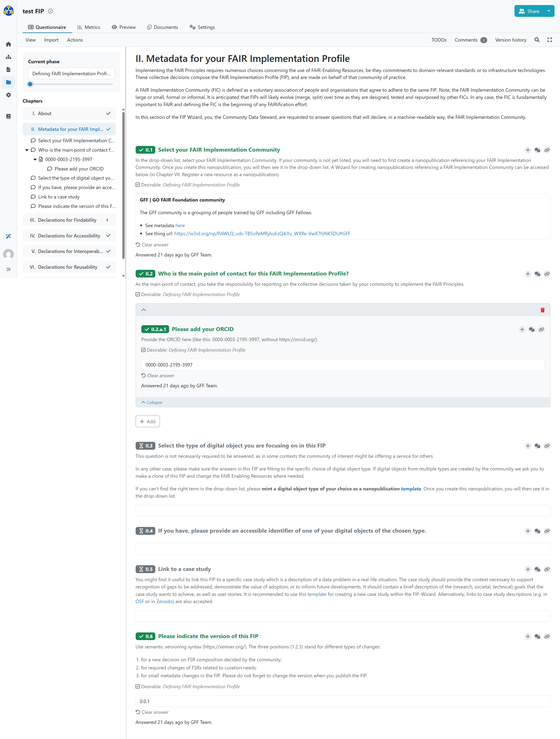This screenshot has width=560, height=739.
Task: Click the book icon in sidebar
Action: 8,116
